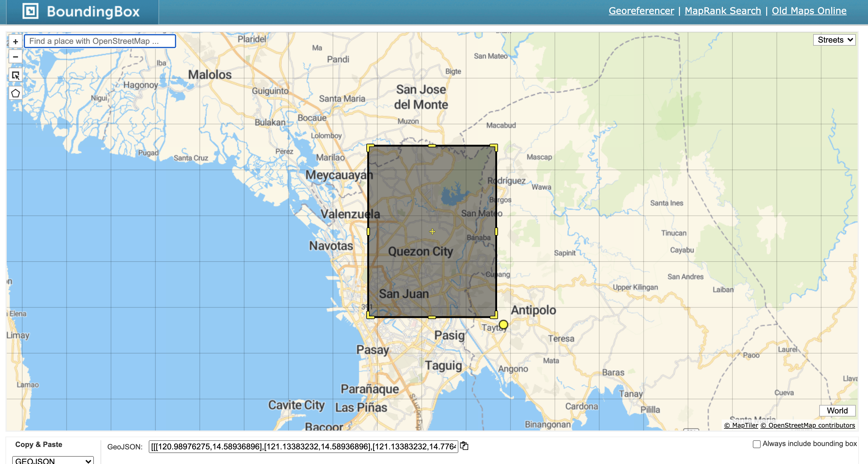Open the Streets map style dropdown
868x464 pixels.
click(834, 40)
